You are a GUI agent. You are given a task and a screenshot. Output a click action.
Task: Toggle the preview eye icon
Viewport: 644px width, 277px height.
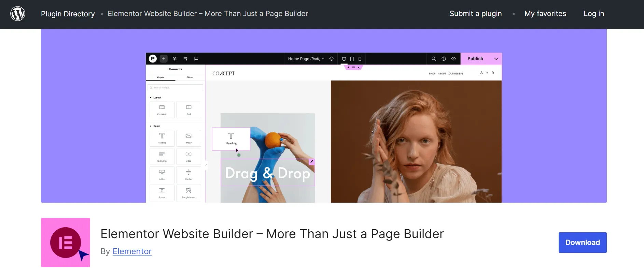coord(453,59)
